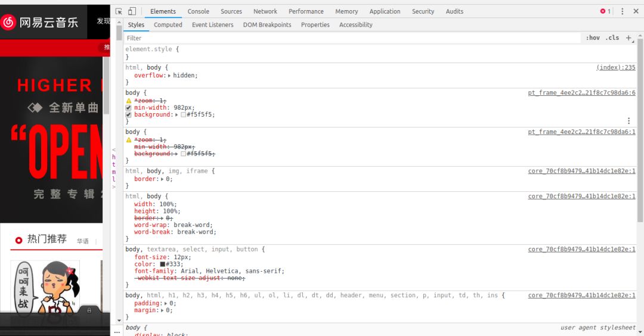Toggle .cls element classes panel

tap(612, 38)
